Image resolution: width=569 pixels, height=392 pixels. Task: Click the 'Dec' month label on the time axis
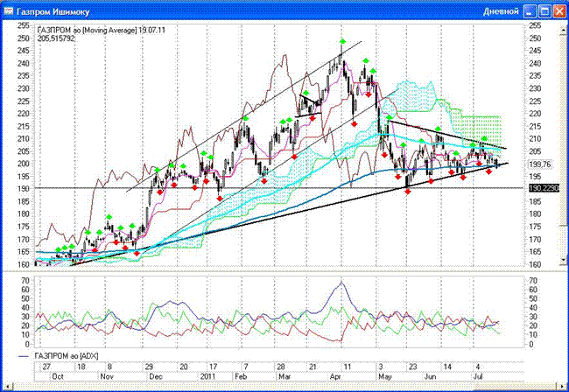(x=156, y=376)
